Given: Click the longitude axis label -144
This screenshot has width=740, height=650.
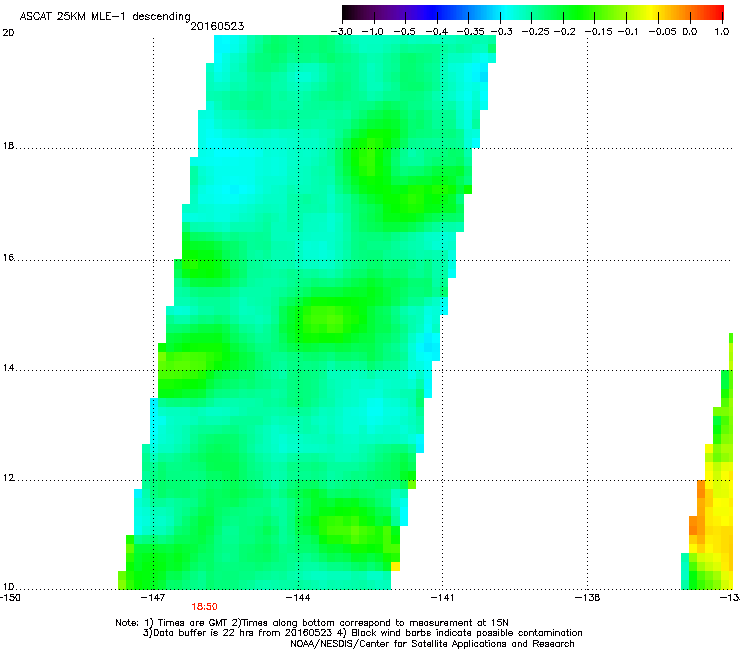Looking at the screenshot, I should (x=298, y=598).
